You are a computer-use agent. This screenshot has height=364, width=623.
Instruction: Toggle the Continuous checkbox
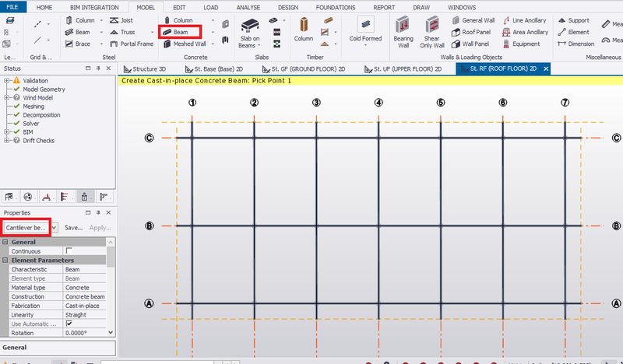(69, 251)
